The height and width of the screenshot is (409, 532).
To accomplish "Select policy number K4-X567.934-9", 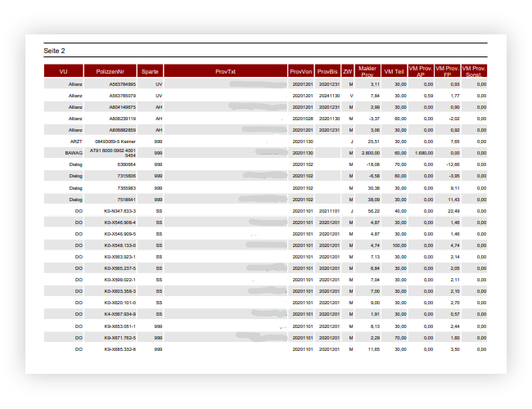I will (119, 314).
